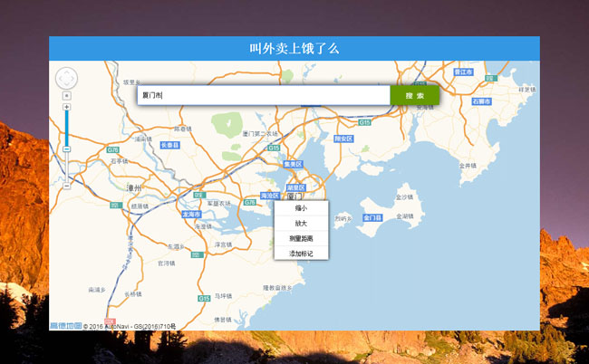Click the 海沧区 district label

(x=270, y=196)
